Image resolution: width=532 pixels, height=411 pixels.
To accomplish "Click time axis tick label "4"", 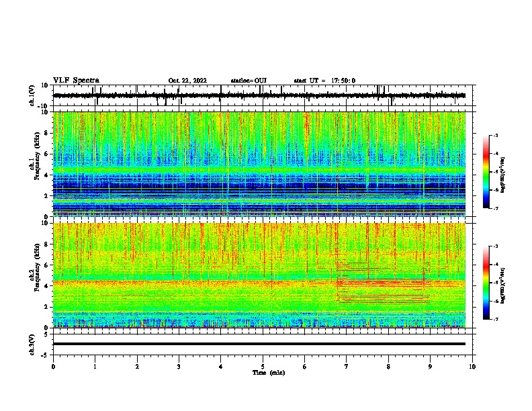I will point(221,367).
